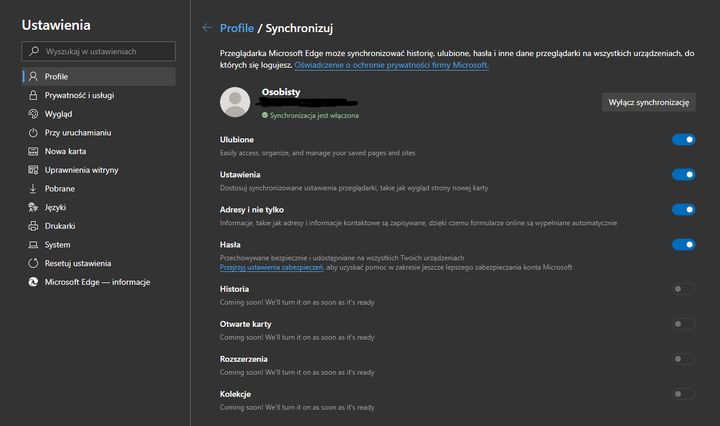Click the Drukarki printer icon

coord(33,226)
